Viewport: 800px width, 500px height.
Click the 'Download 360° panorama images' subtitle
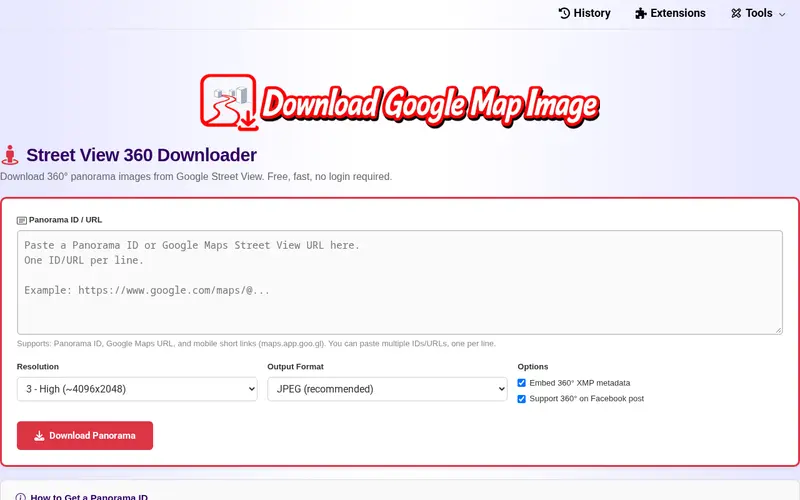click(x=196, y=177)
